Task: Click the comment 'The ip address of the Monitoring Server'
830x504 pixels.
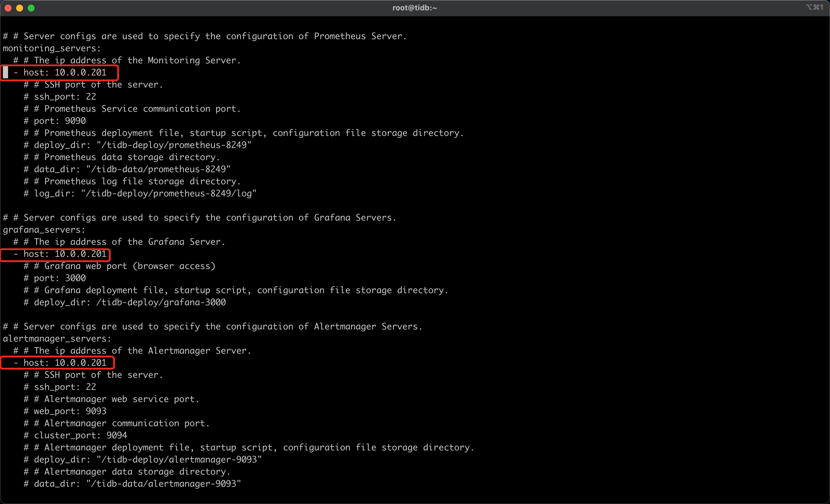Action: [127, 60]
